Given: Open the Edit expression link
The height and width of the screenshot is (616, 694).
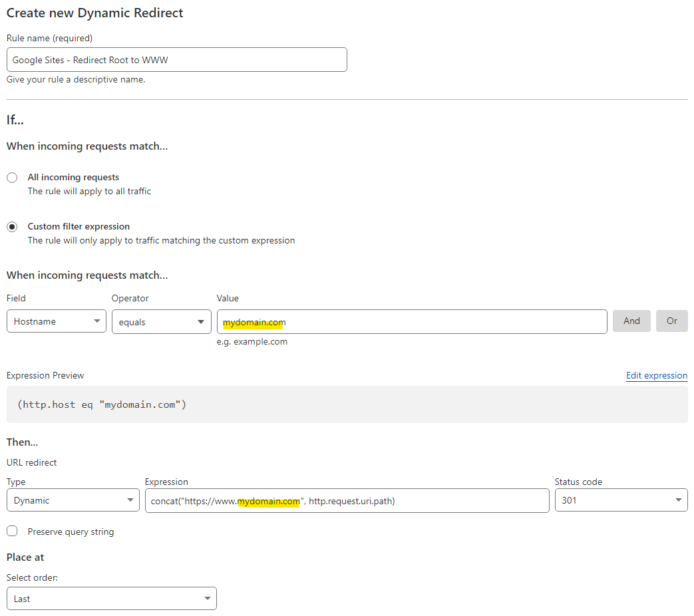Looking at the screenshot, I should pos(656,376).
